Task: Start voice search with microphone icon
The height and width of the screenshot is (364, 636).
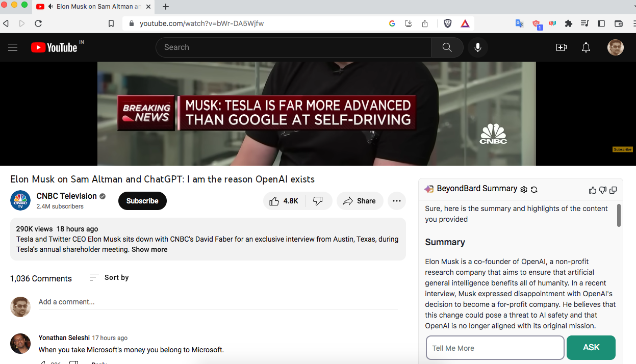Action: [478, 47]
